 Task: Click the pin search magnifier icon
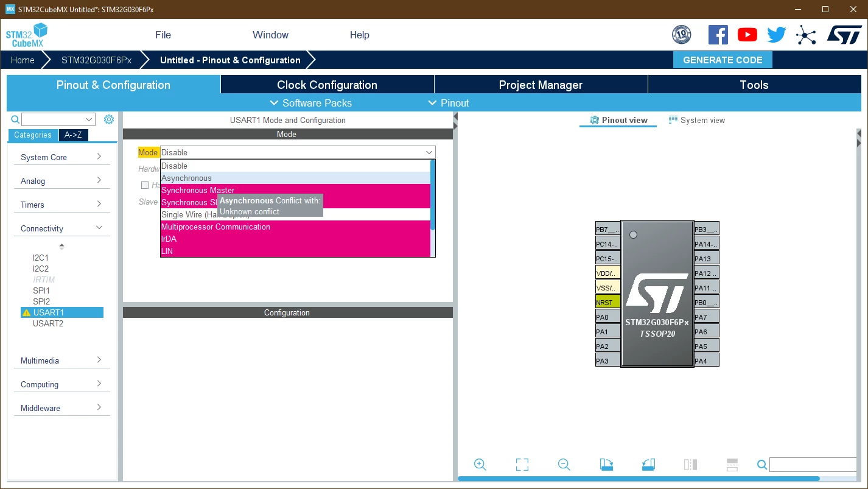pos(762,465)
